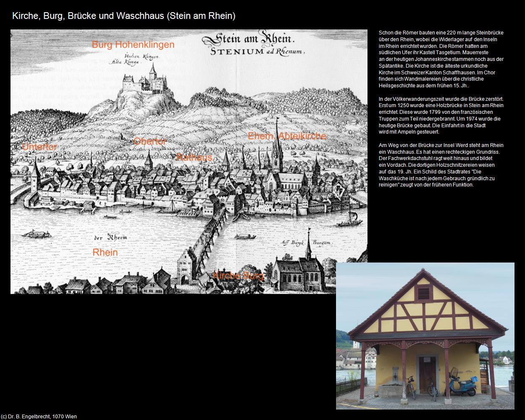
Task: Click the orange Rhein label
Action: (105, 252)
